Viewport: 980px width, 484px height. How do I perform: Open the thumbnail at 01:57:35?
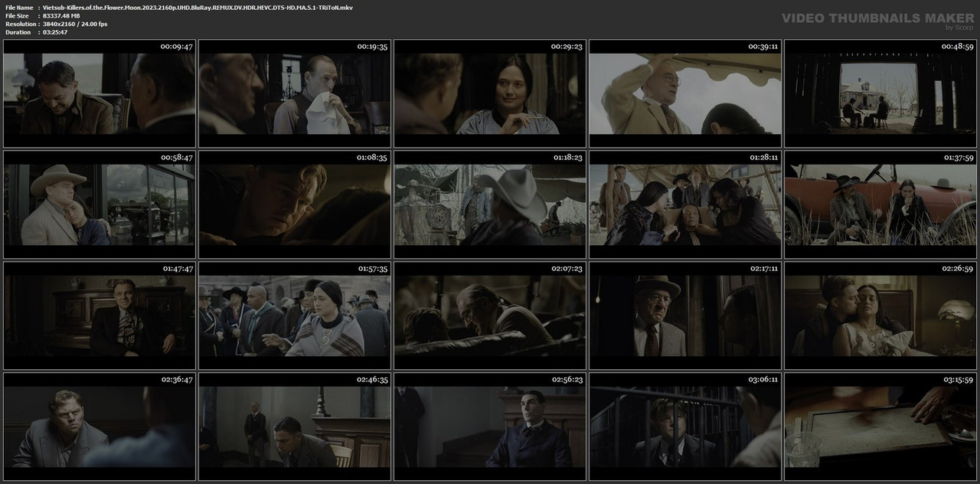295,316
